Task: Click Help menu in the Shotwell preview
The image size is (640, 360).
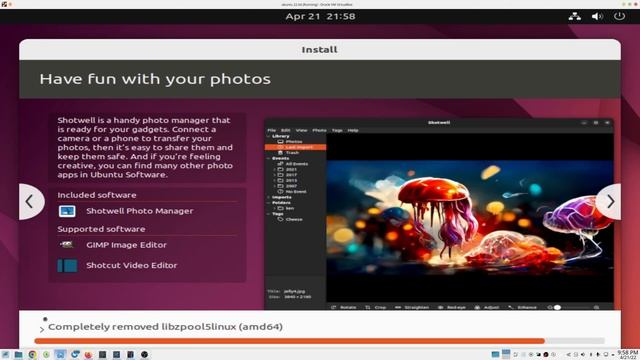Action: pos(353,130)
